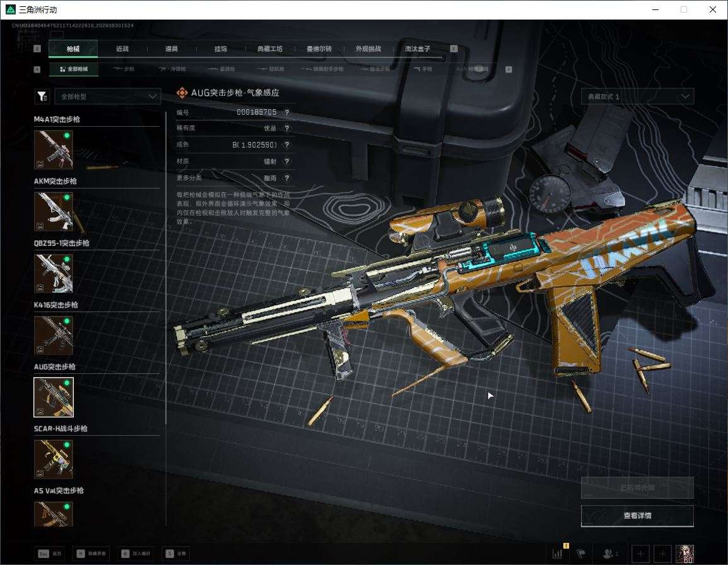Click the wear value B(1.902590)

tap(254, 145)
